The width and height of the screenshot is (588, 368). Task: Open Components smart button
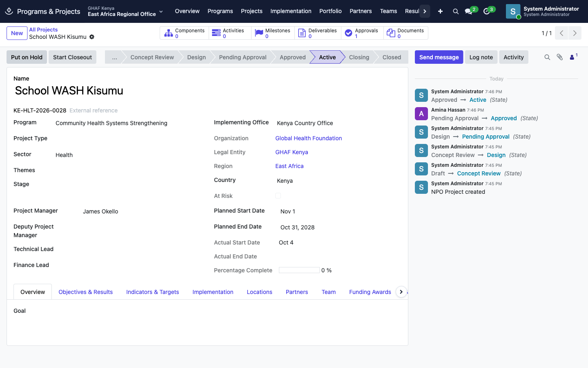[x=185, y=33]
